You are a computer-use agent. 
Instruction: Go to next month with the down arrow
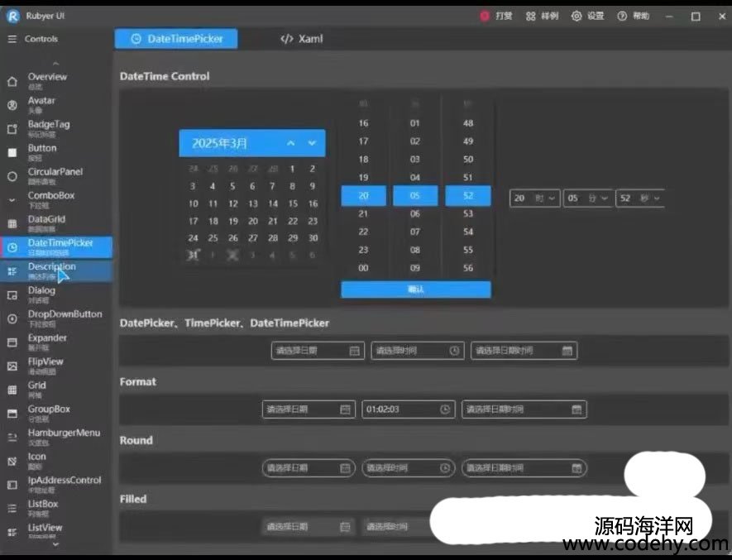pos(312,143)
